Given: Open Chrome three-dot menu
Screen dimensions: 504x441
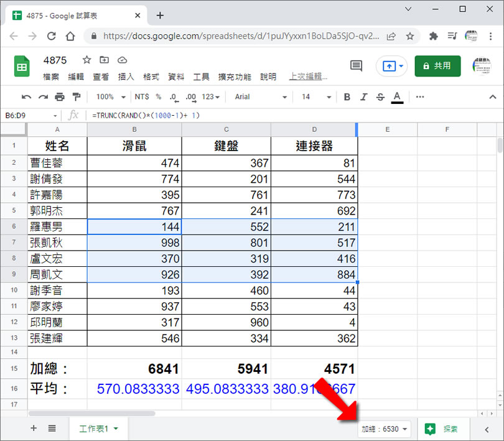Looking at the screenshot, I should point(490,36).
